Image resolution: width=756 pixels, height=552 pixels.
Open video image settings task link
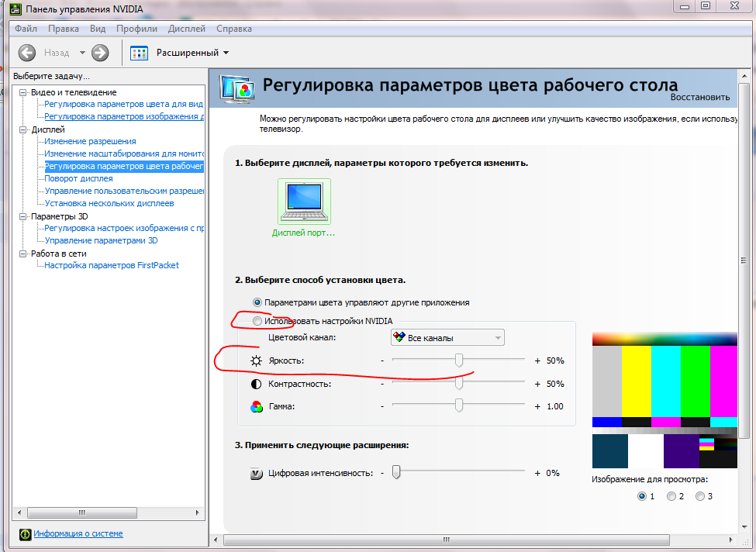click(124, 116)
